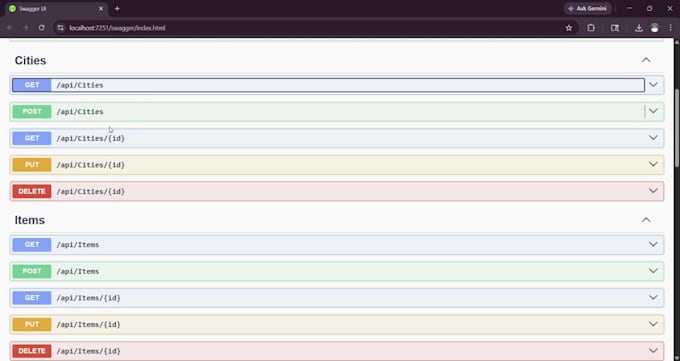Open site information icon in address bar
Image resolution: width=680 pixels, height=361 pixels.
(x=61, y=28)
